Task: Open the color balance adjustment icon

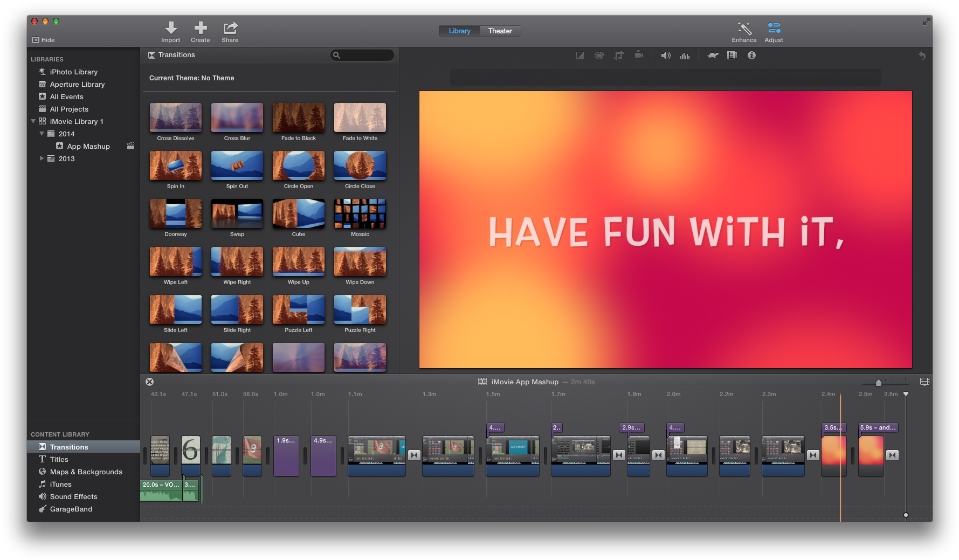Action: tap(580, 56)
